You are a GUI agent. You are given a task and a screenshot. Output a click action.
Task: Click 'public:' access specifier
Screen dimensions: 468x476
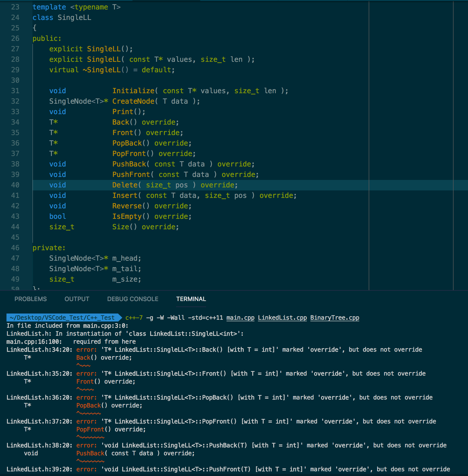click(x=47, y=38)
